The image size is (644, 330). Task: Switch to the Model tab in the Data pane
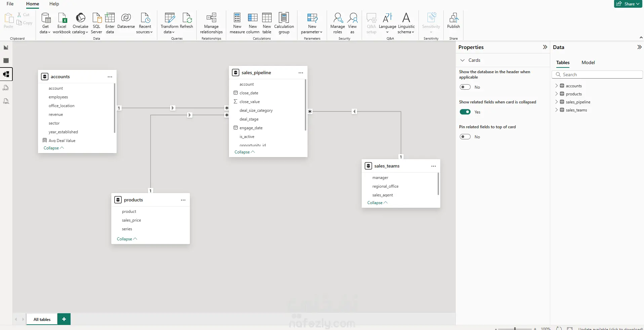pyautogui.click(x=588, y=63)
